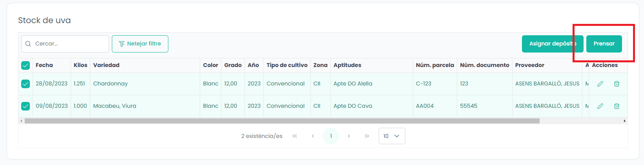Screen dimensions: 644x165
Task: Edit the Chardonnay row with pencil icon
Action: pyautogui.click(x=600, y=84)
